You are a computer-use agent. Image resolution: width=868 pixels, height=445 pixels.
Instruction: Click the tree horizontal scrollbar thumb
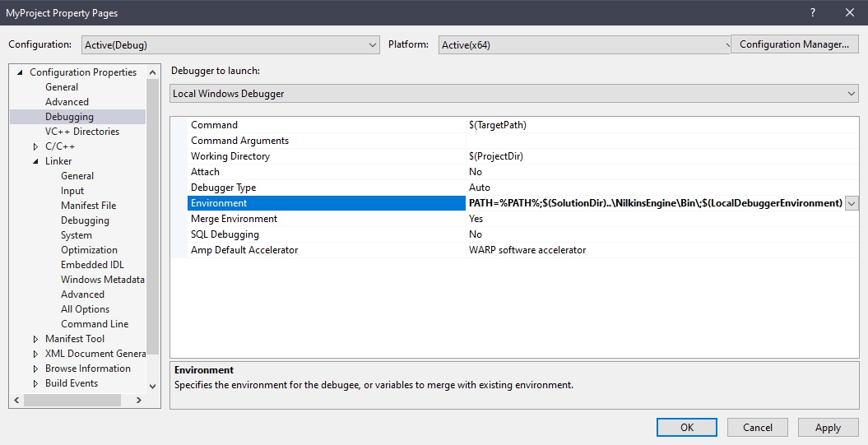pyautogui.click(x=72, y=400)
